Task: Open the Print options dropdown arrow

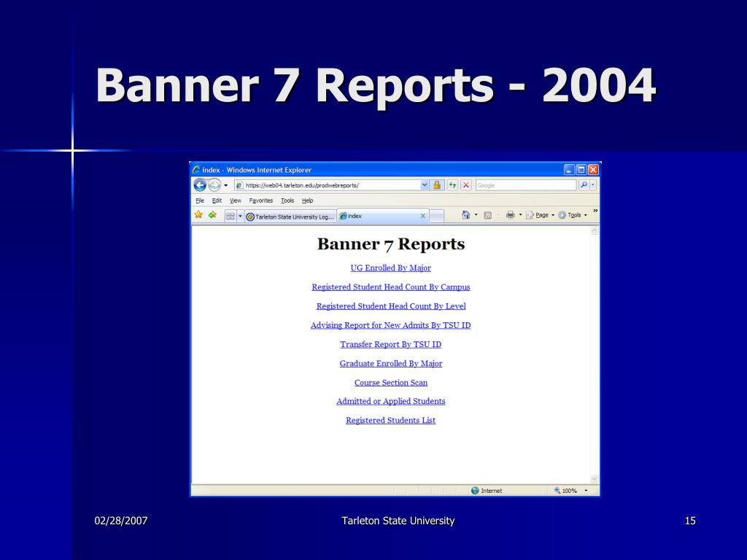Action: (x=520, y=215)
